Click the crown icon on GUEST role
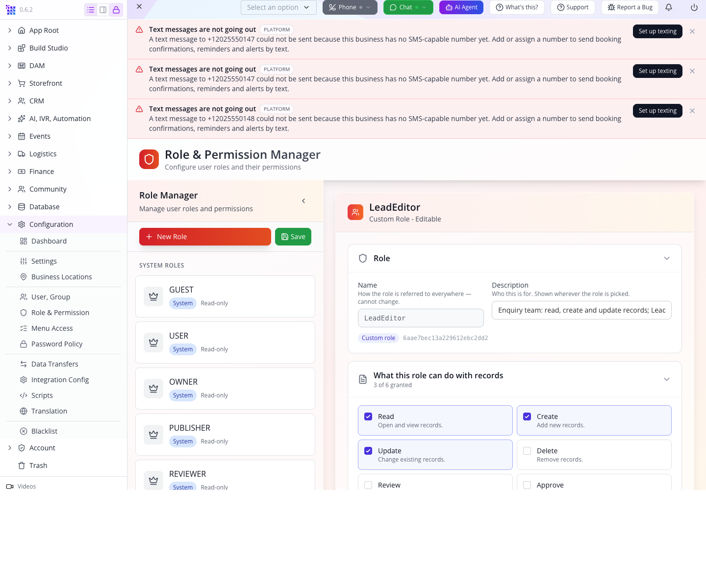Viewport: 706px width, 588px height. (x=153, y=296)
